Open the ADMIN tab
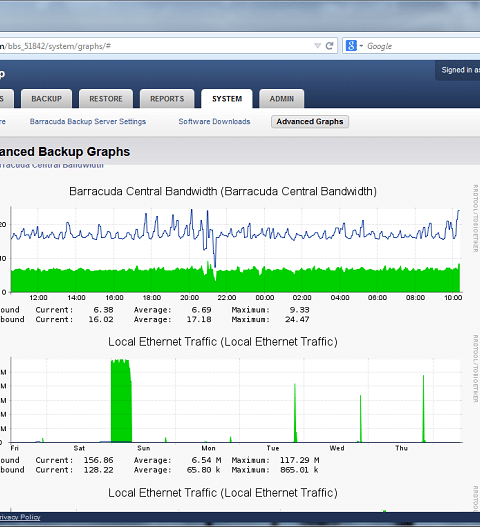 pyautogui.click(x=282, y=99)
